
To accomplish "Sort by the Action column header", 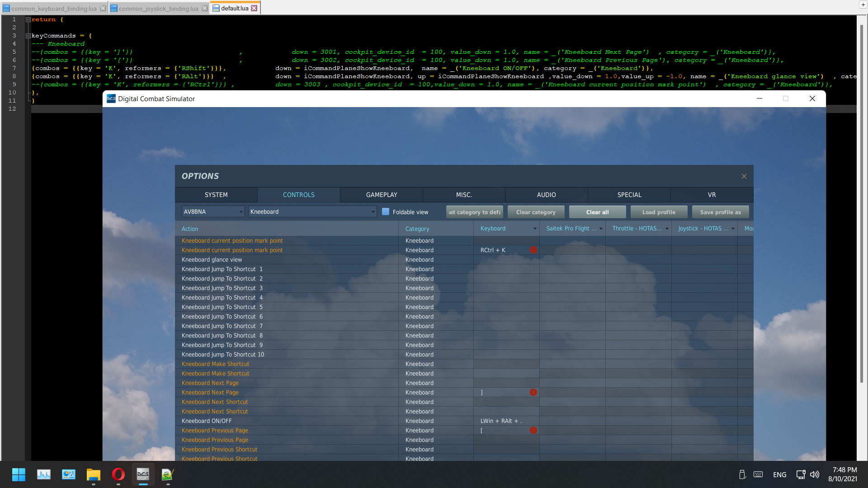I will (287, 229).
